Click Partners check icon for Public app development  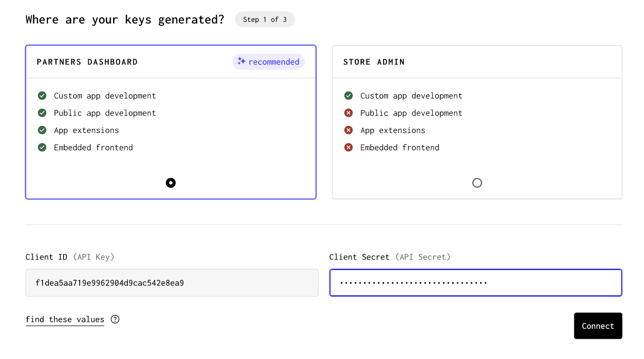click(42, 113)
